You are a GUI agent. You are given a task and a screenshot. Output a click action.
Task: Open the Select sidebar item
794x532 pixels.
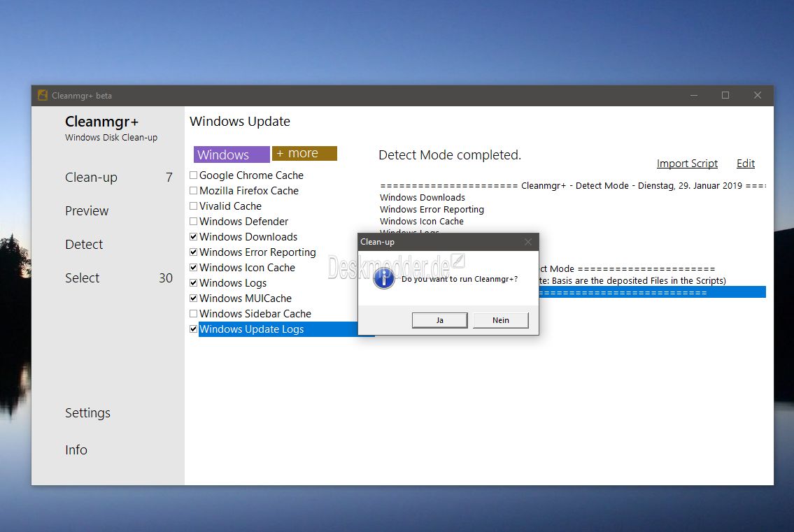(82, 278)
